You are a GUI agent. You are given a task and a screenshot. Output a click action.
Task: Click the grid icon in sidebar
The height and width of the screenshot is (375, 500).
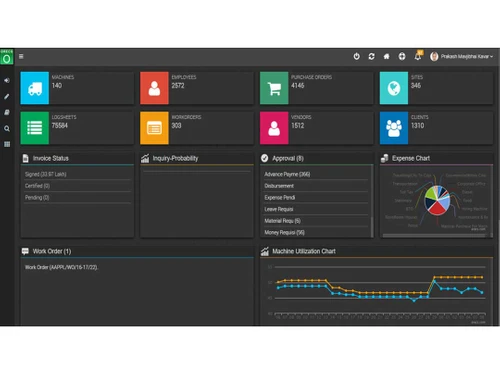(x=7, y=144)
